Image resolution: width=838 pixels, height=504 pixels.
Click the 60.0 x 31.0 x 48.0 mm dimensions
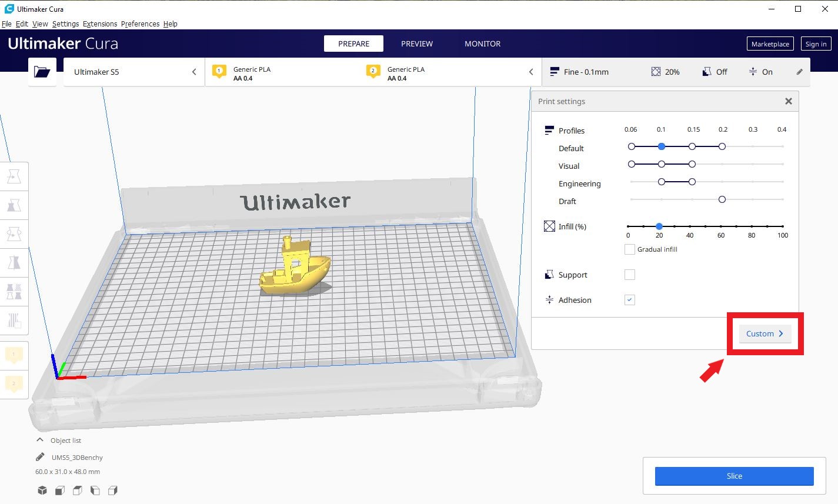(68, 472)
